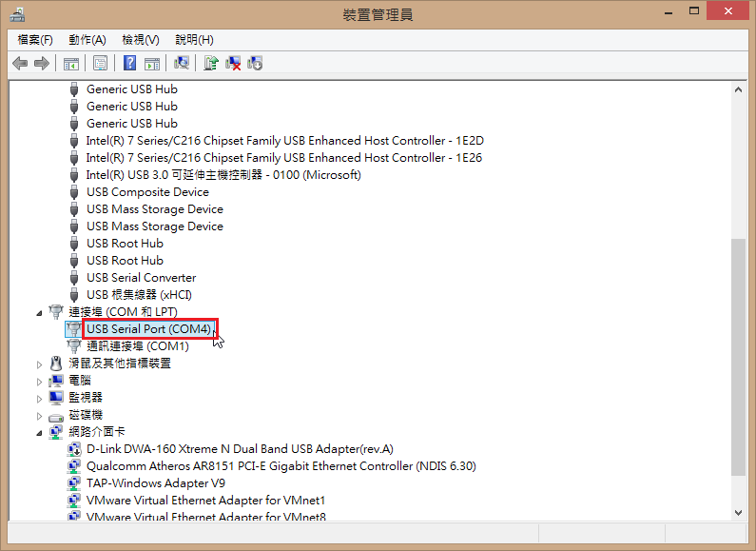Image resolution: width=756 pixels, height=551 pixels.
Task: Click the 磁碟機 category label
Action: point(86,415)
